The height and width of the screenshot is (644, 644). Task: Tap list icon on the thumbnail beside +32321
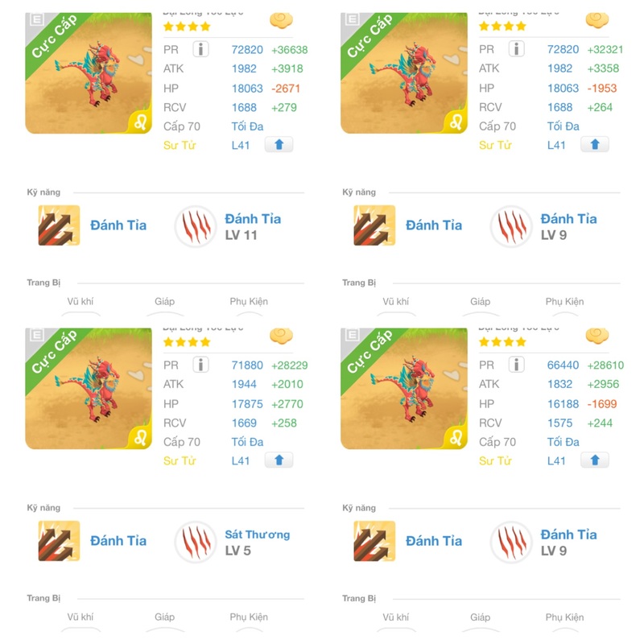[353, 19]
